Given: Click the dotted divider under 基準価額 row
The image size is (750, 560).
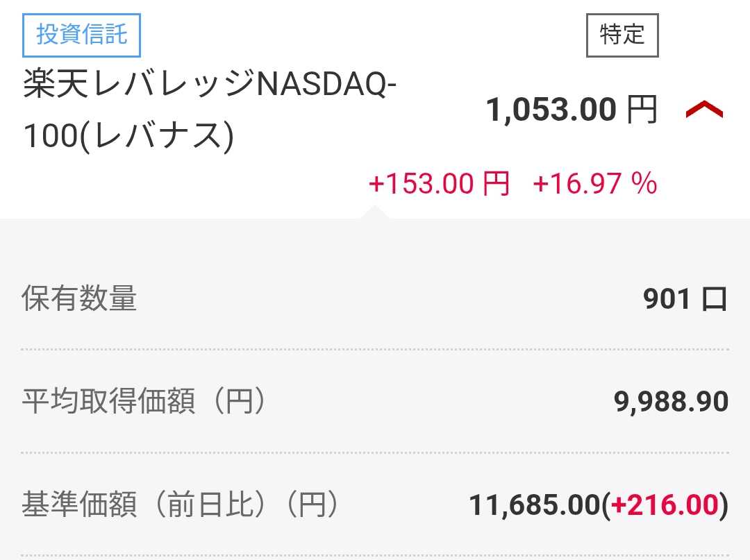Looking at the screenshot, I should [375, 555].
